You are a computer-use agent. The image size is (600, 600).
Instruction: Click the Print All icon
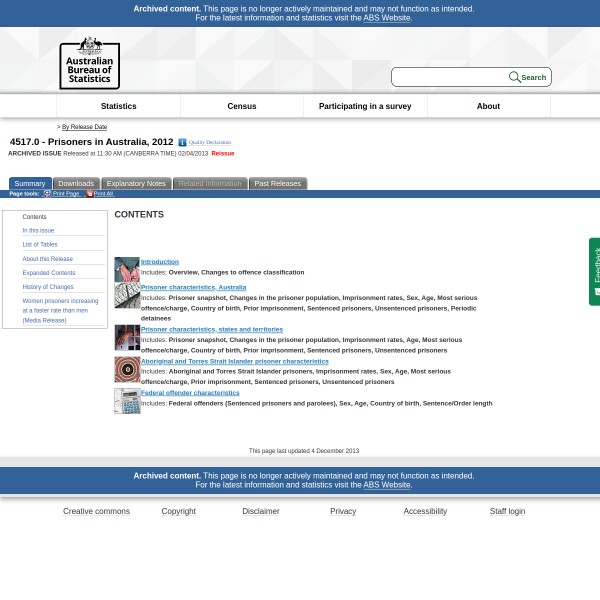(89, 194)
